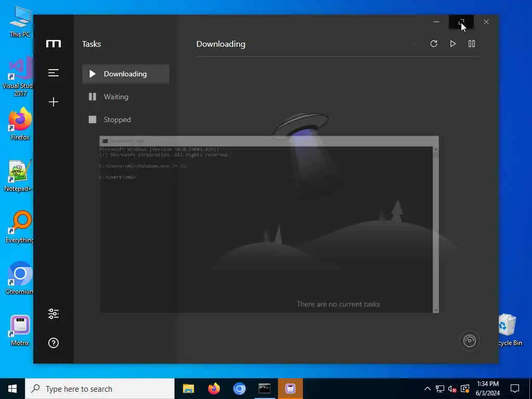Click the Motrix taskbar button

pyautogui.click(x=290, y=389)
